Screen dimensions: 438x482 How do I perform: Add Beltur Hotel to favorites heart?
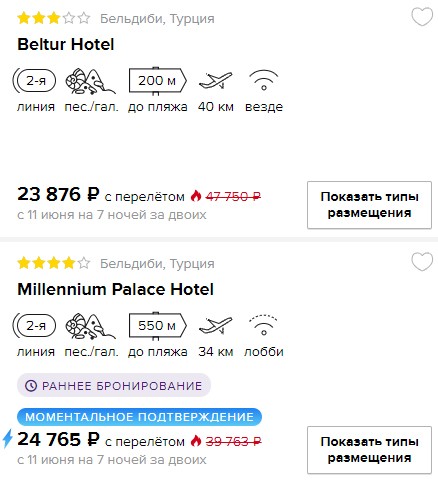(x=422, y=17)
